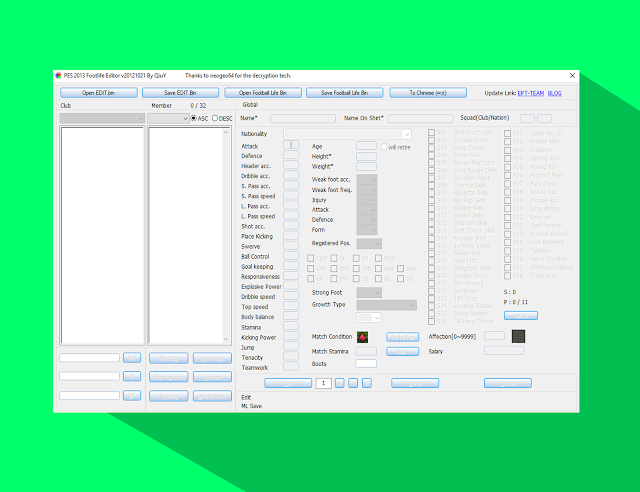Click the Salary input field

pos(504,350)
